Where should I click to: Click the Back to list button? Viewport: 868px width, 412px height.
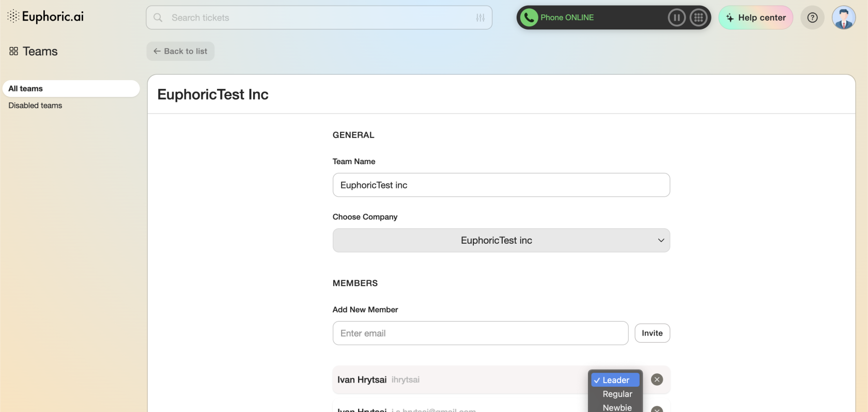tap(180, 51)
